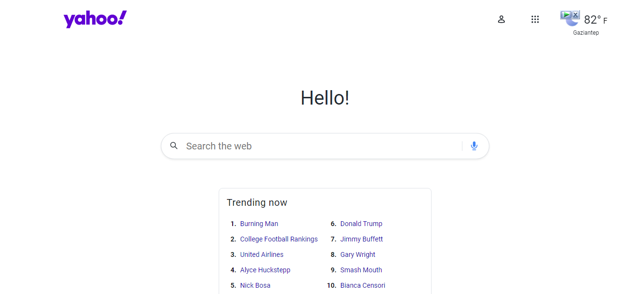Image resolution: width=644 pixels, height=294 pixels.
Task: Open the account profile icon
Action: [501, 19]
